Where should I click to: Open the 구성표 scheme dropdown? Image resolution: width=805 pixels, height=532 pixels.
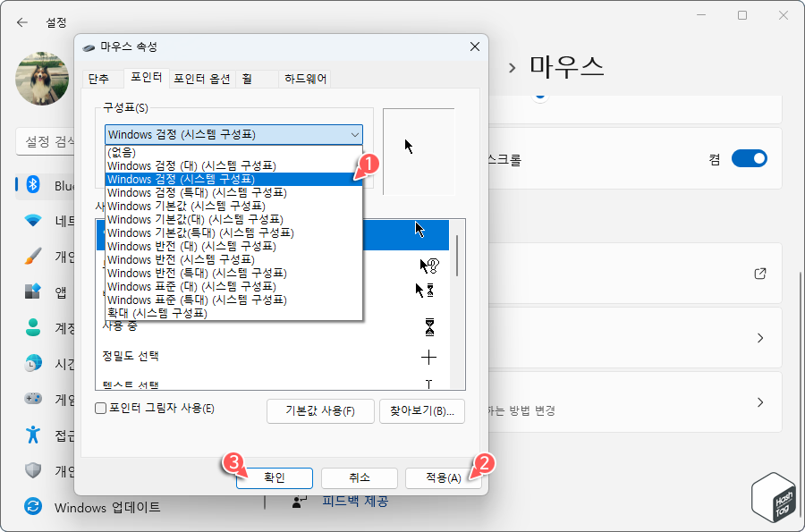(x=228, y=134)
